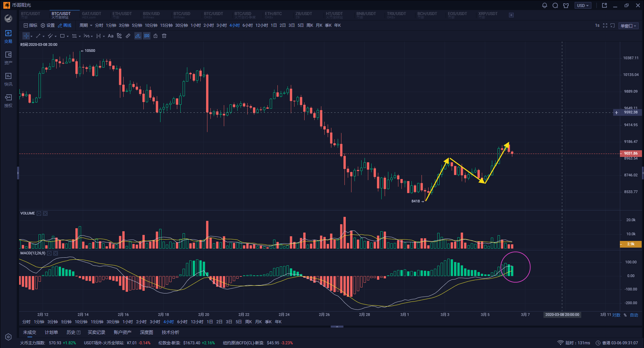Toggle the candlestick magnet snap button

point(147,36)
